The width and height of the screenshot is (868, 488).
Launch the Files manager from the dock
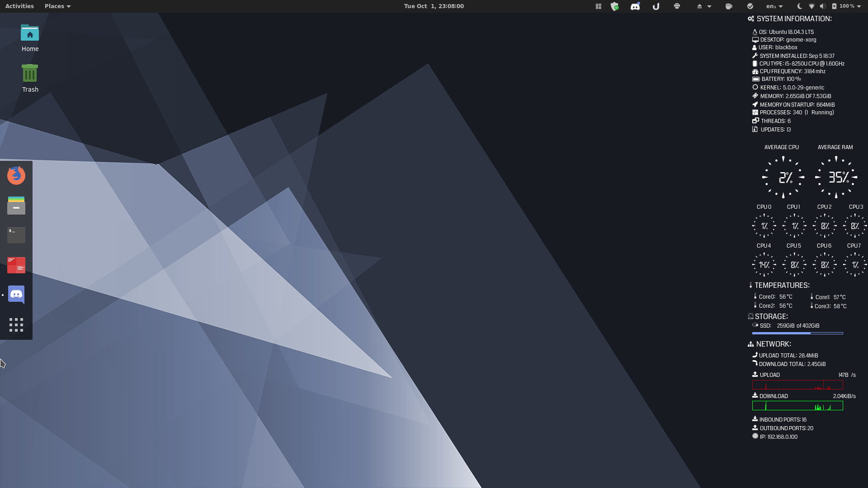pos(16,206)
